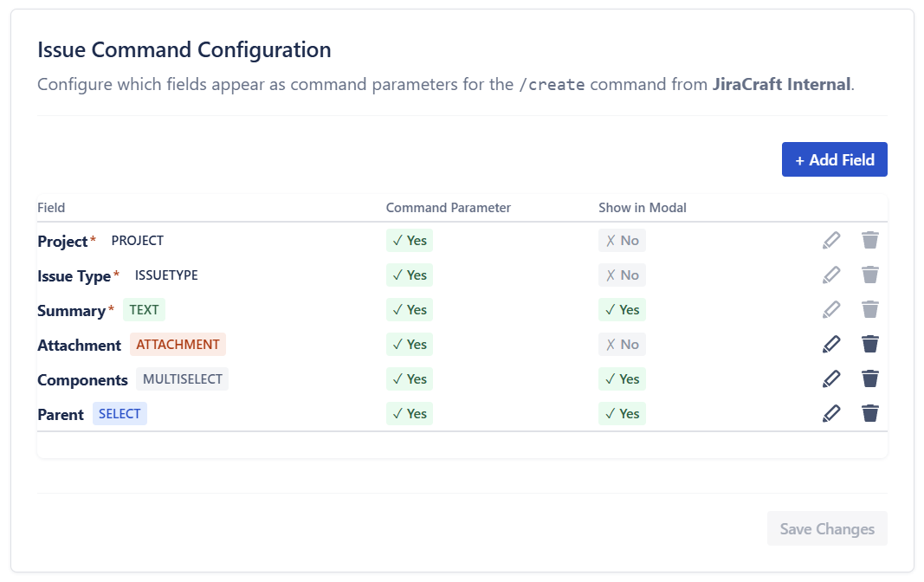Toggle Issue Type Show in Modal No

point(623,275)
